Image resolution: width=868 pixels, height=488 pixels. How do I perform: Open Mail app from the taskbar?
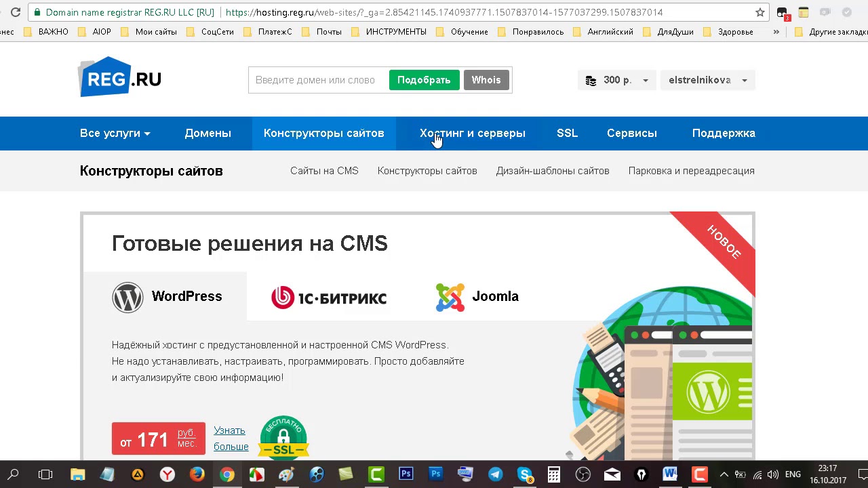click(612, 474)
